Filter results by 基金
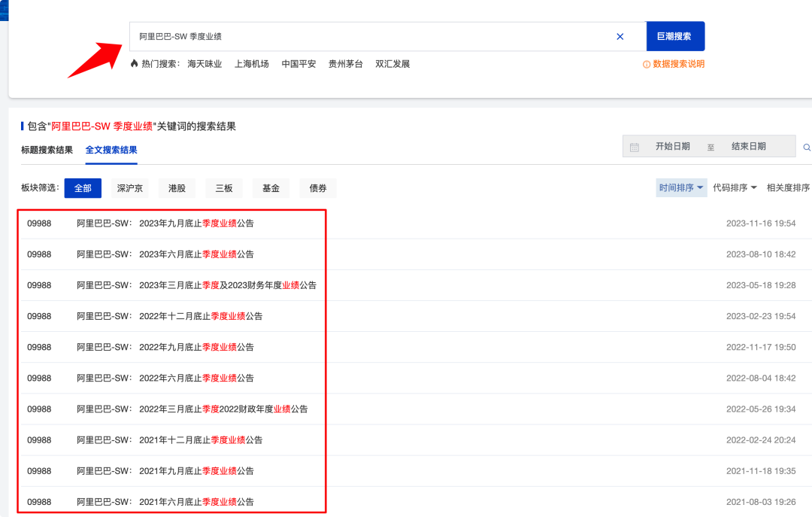812x517 pixels. click(271, 188)
